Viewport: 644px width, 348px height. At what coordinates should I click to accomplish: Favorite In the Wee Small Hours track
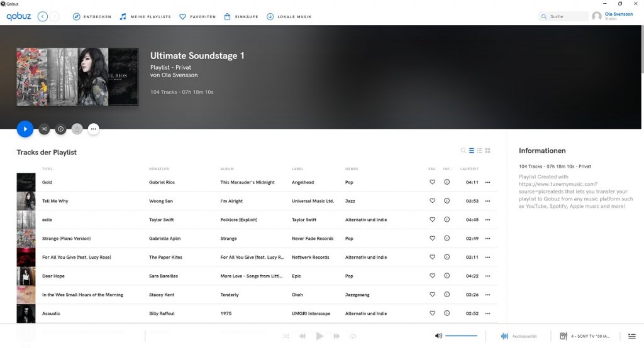[x=433, y=294]
